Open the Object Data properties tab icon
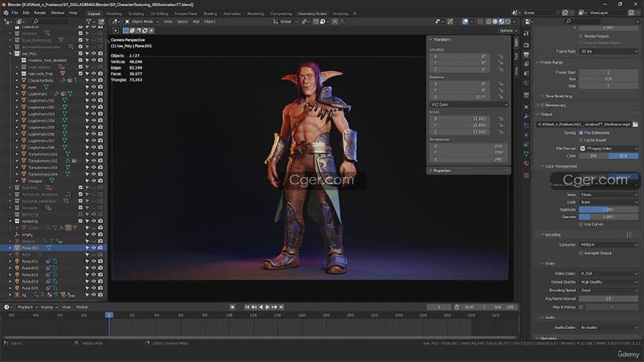This screenshot has height=362, width=644. click(x=526, y=154)
